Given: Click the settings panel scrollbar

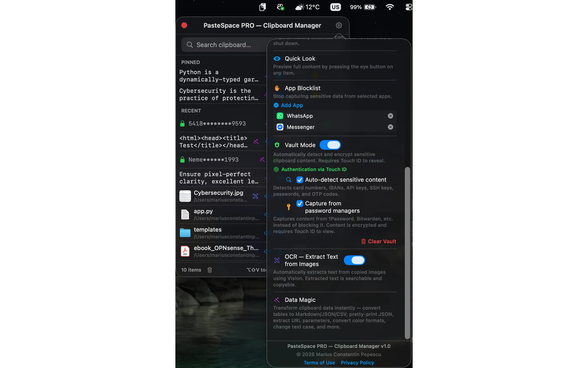Looking at the screenshot, I should click(x=407, y=253).
